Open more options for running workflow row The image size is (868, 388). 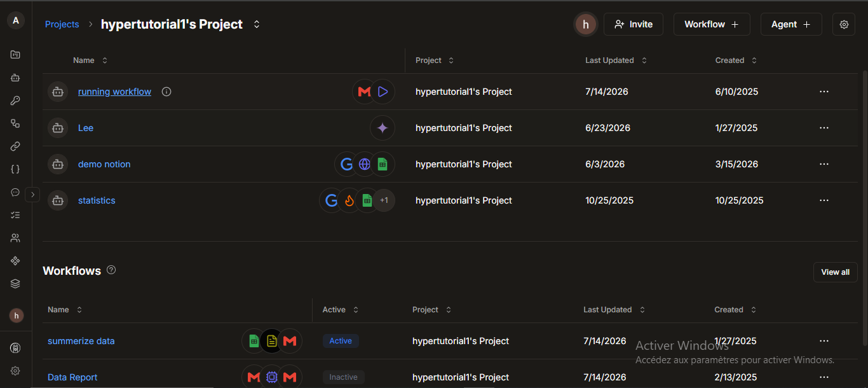tap(824, 92)
